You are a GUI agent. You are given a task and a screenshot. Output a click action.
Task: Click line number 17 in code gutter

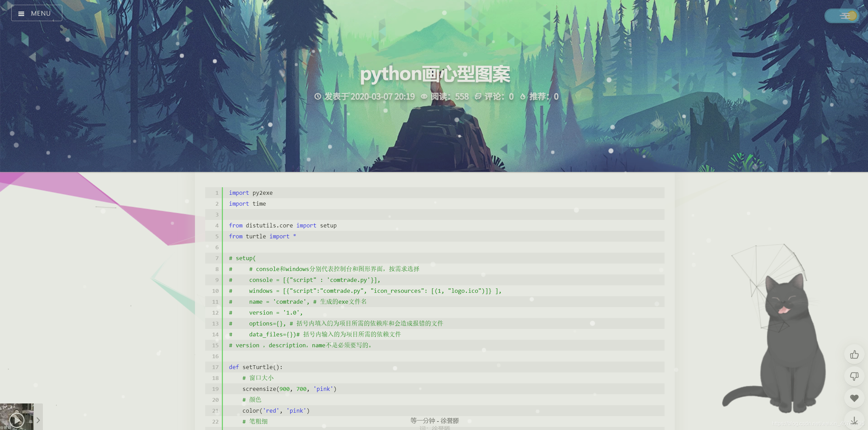click(215, 367)
